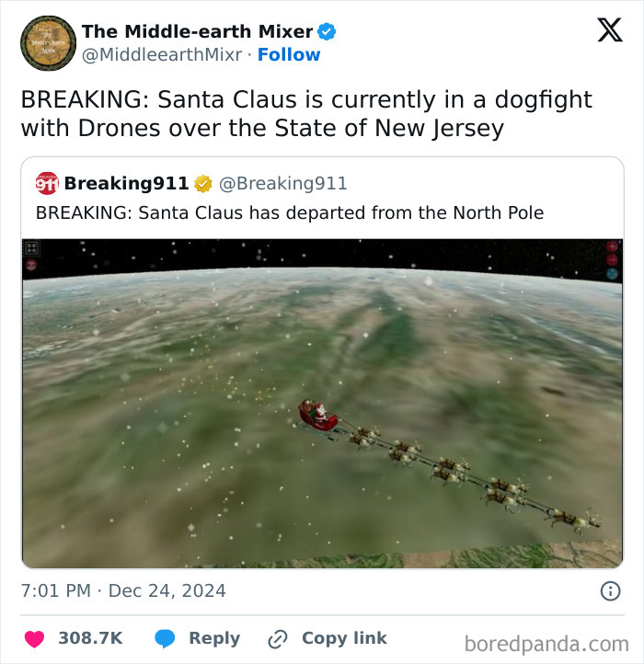Click the Breaking911 avatar icon
The image size is (644, 664).
pos(47,183)
